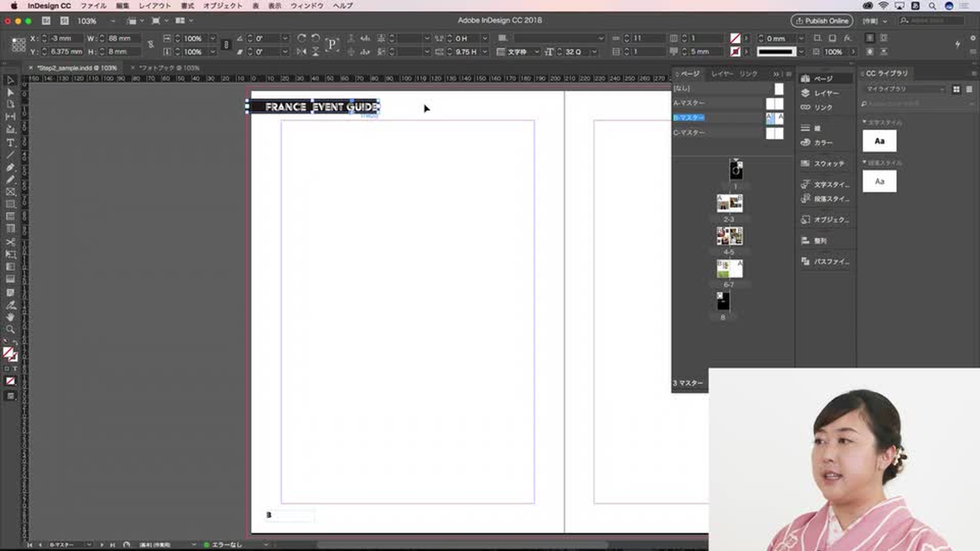Toggle constrain width and height proportions
Image resolution: width=980 pixels, height=551 pixels.
coord(151,45)
